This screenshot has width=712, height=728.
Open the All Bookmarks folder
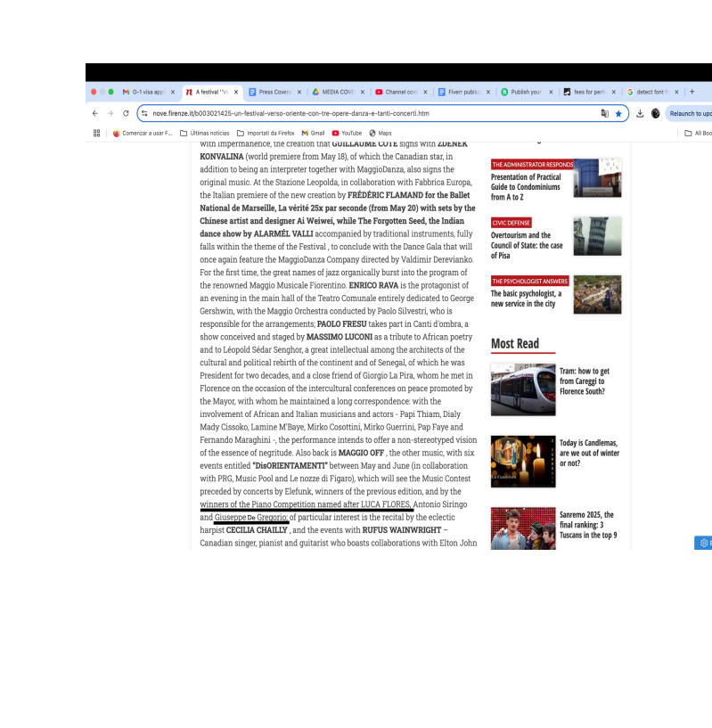pos(698,134)
